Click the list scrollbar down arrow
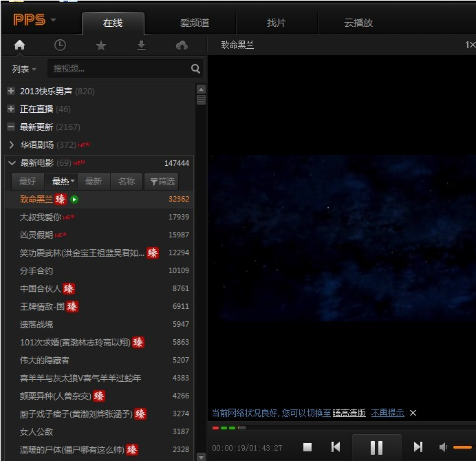476x461 pixels. click(x=201, y=457)
